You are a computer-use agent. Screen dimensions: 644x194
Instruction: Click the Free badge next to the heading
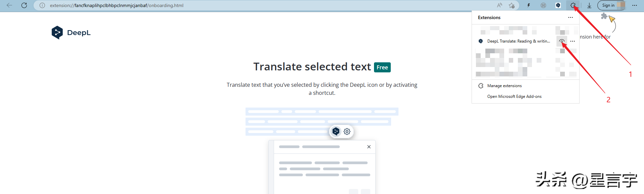tap(382, 67)
